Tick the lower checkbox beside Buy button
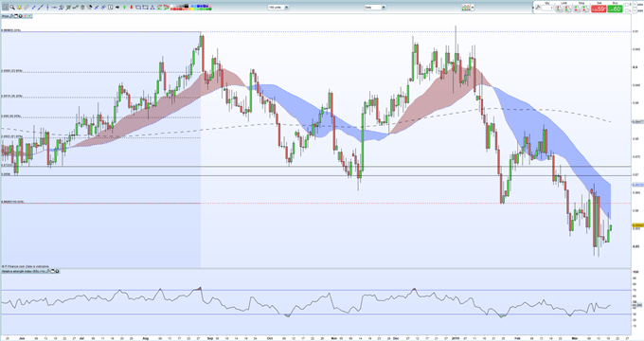644x341 pixels. coord(627,10)
